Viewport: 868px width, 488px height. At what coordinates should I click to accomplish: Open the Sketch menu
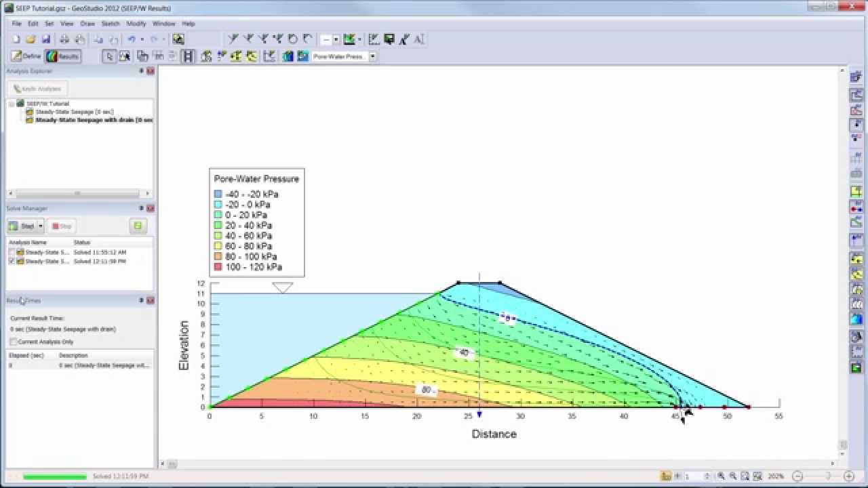tap(111, 24)
